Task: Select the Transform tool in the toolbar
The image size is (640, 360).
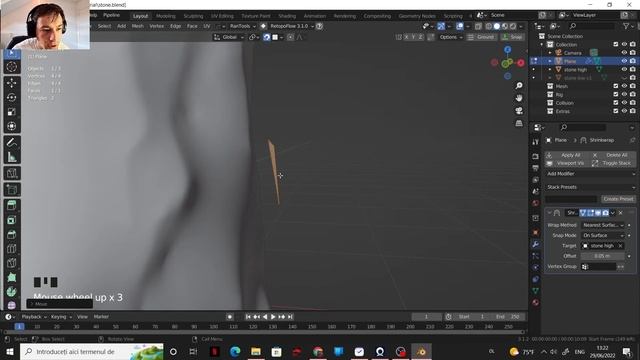Action: 11,126
